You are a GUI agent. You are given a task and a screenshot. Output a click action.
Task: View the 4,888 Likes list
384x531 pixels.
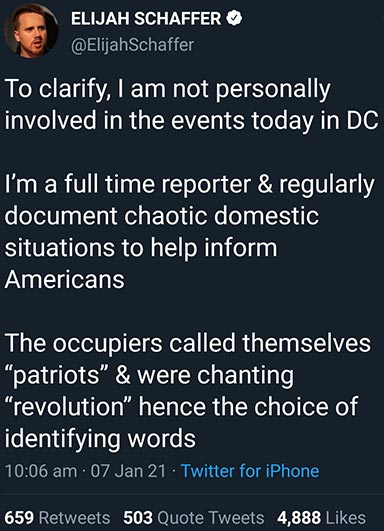point(321,518)
